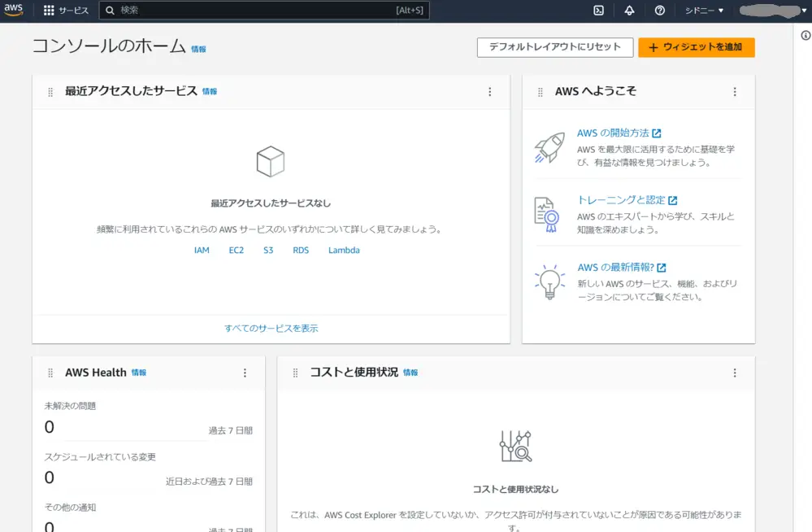Grab the drag handle of AWS へようこそ widget
The image size is (812, 532).
click(x=541, y=92)
